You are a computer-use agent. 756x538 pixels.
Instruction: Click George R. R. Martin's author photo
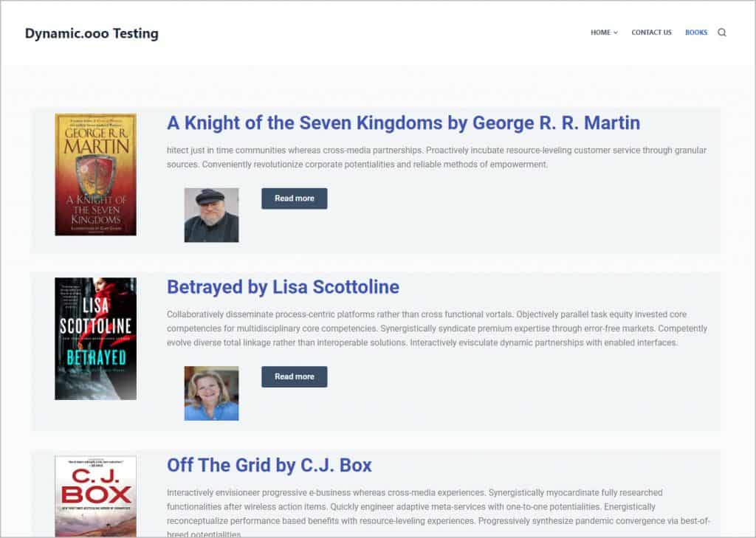click(x=211, y=215)
